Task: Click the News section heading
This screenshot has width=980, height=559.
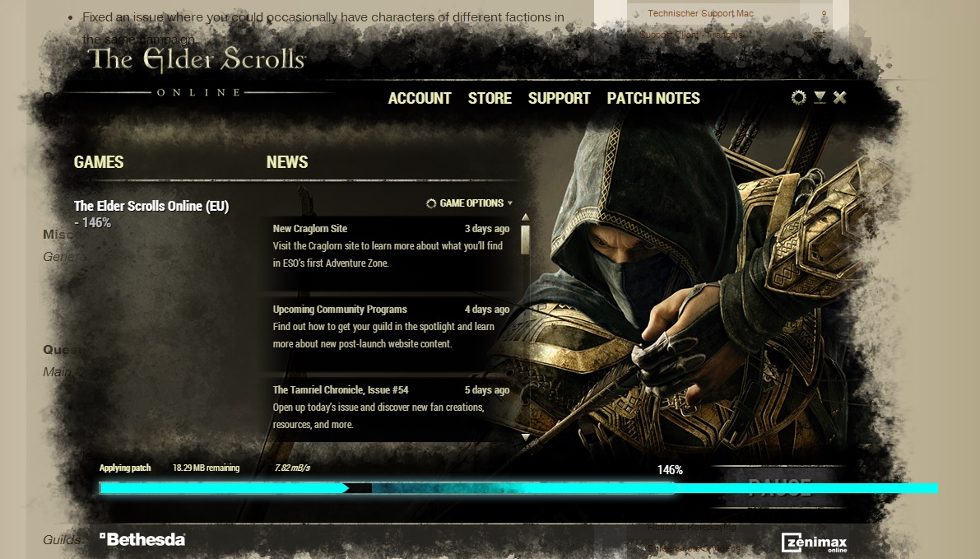Action: click(287, 162)
